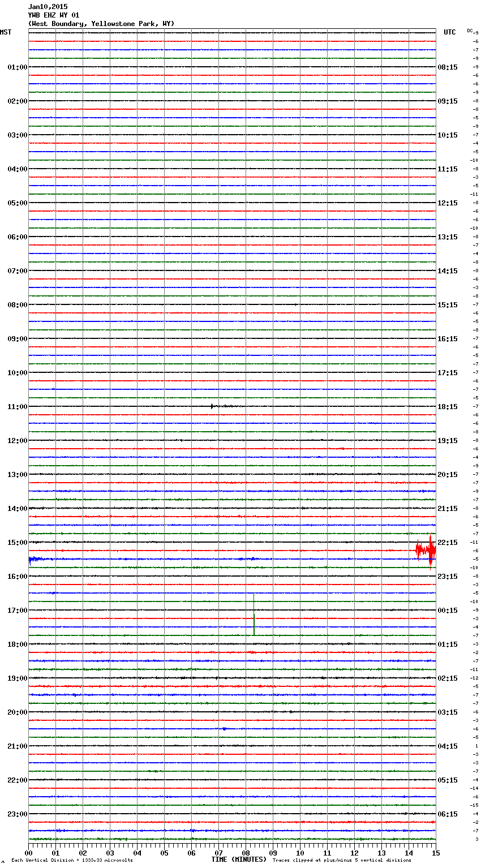Click the blue blip below the 20:00 trace
The image size is (481, 868).
[x=225, y=729]
